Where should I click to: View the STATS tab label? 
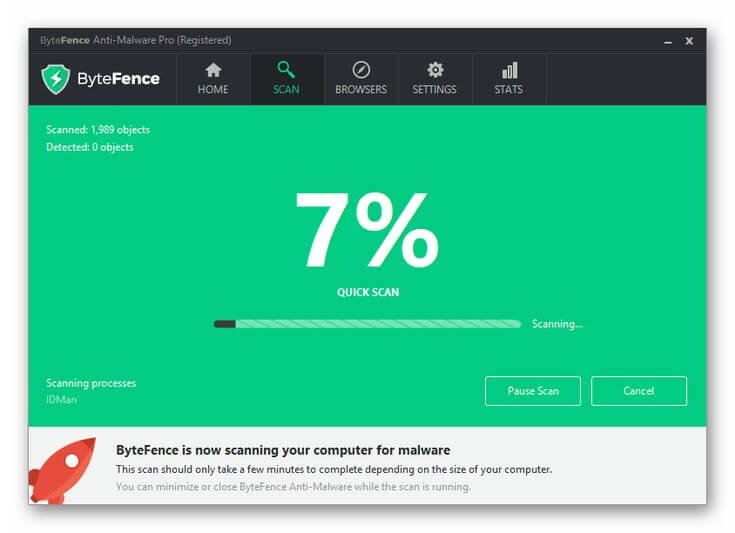pyautogui.click(x=509, y=89)
